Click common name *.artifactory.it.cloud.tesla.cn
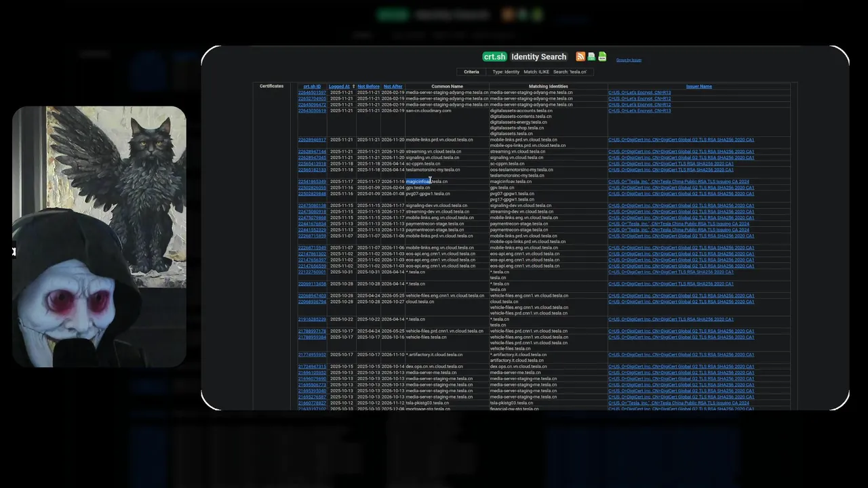 [x=434, y=354]
